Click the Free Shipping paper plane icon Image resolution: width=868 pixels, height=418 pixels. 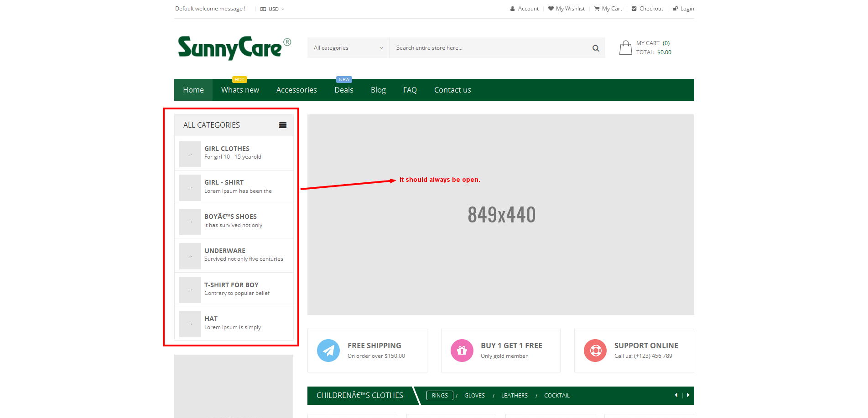coord(328,351)
